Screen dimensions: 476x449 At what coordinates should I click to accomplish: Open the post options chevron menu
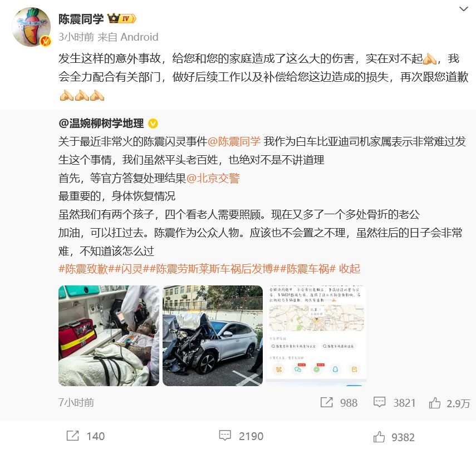pyautogui.click(x=463, y=9)
